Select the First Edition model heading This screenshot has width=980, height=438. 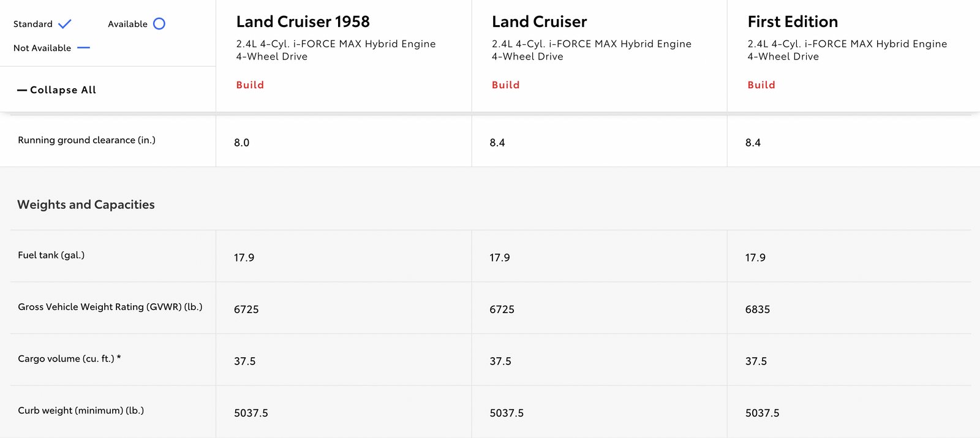(x=793, y=22)
